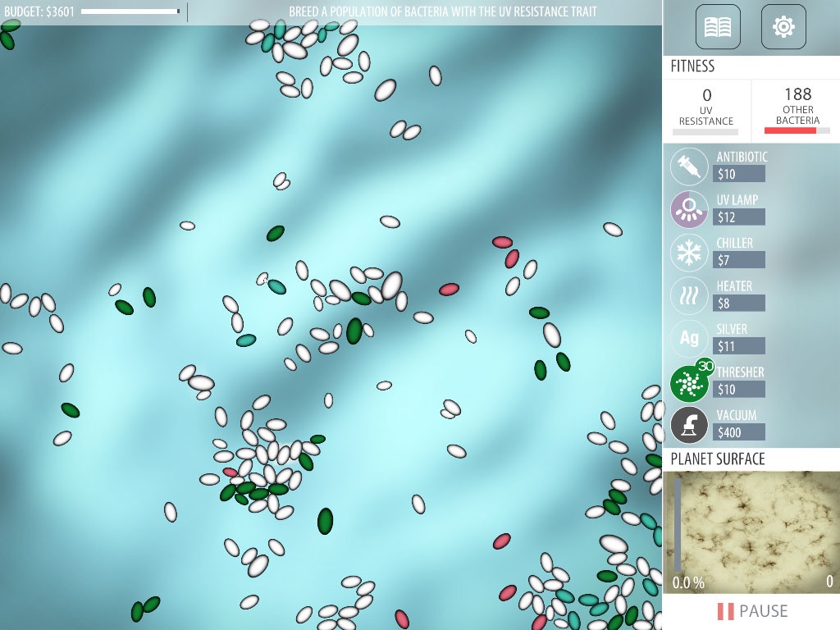
Task: Click the FITNESS heading
Action: pyautogui.click(x=692, y=66)
